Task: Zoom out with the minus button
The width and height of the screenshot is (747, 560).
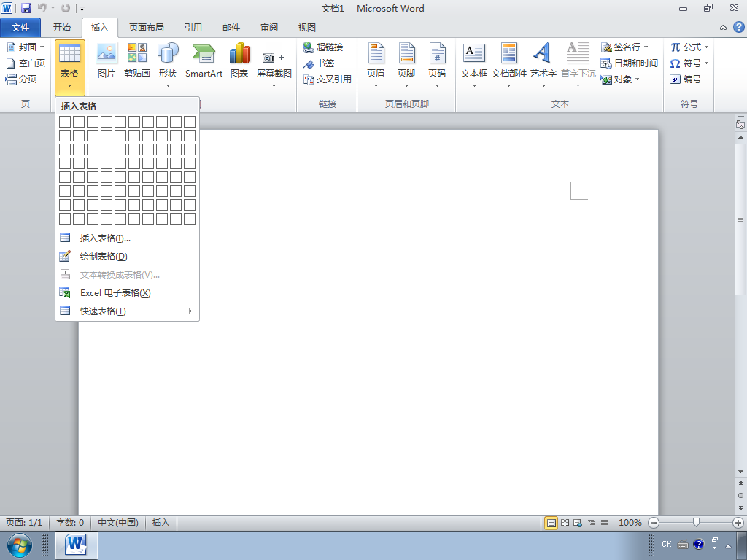Action: [x=654, y=523]
